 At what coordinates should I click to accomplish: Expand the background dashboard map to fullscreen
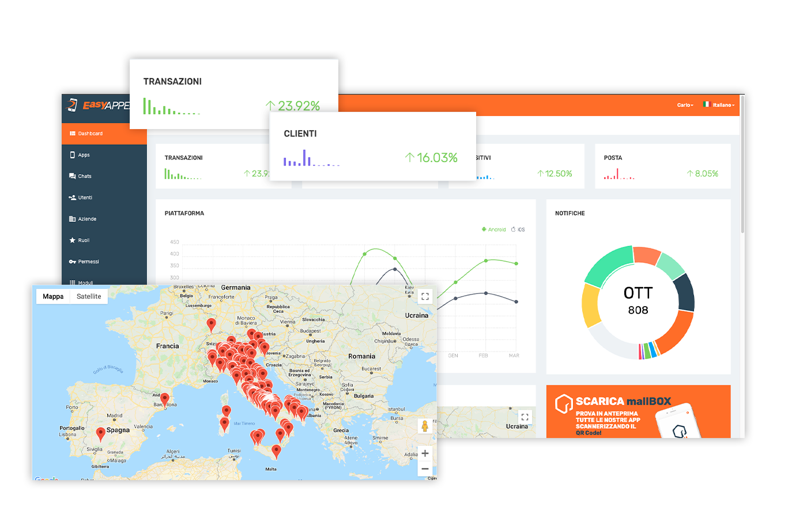pyautogui.click(x=525, y=417)
